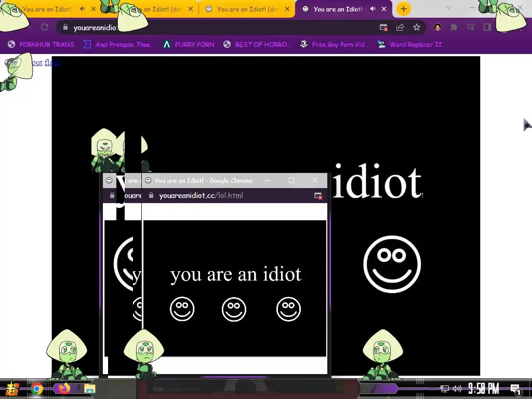Click the left smiley face in popup
Viewport: 532px width, 399px height.
[182, 309]
